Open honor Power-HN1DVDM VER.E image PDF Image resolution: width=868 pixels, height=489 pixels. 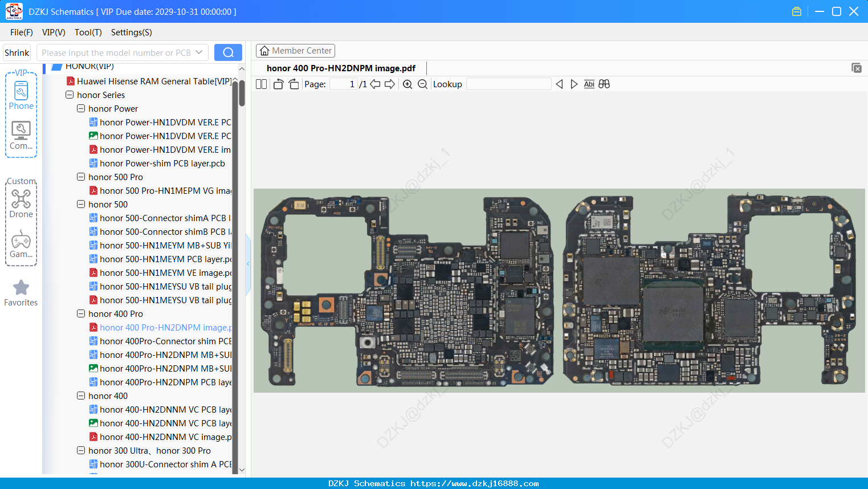tap(160, 150)
